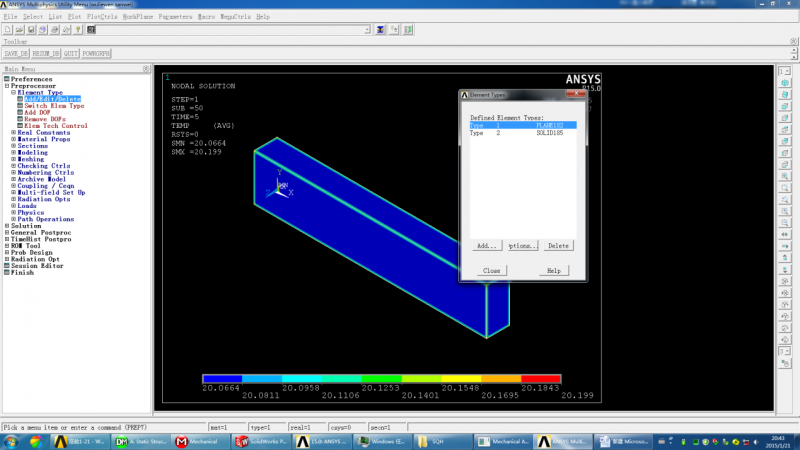
Task: Set isometric view from the right view toolbar
Action: pos(785,83)
